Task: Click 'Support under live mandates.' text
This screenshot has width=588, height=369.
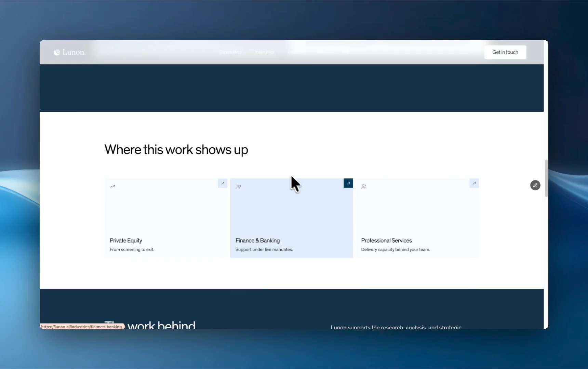Action: (x=264, y=249)
